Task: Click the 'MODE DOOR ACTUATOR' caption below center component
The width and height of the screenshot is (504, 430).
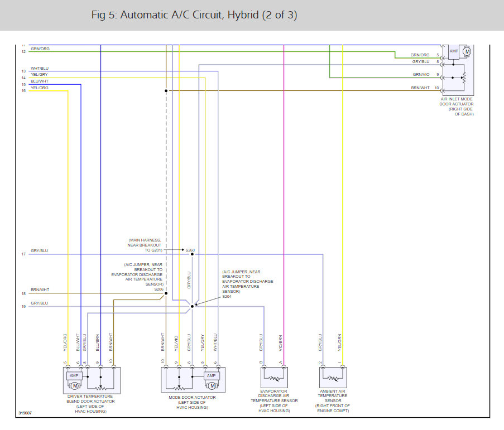Action: pyautogui.click(x=192, y=402)
